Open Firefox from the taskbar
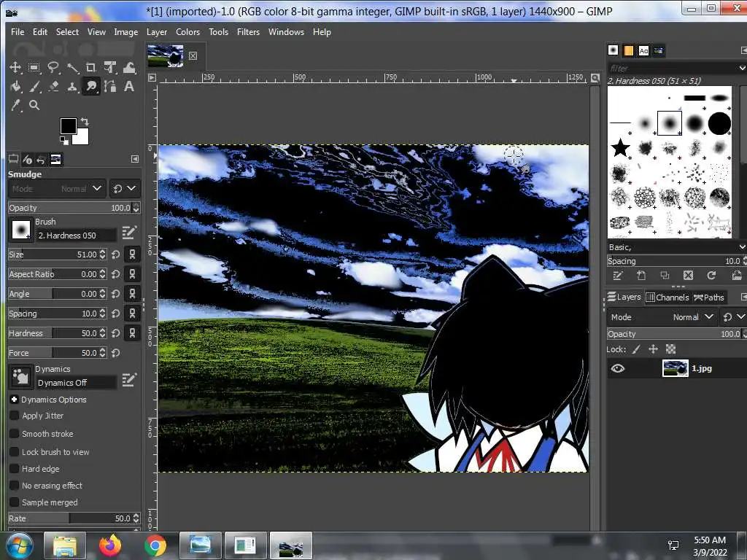Screen dimensions: 747x560 tap(110, 545)
